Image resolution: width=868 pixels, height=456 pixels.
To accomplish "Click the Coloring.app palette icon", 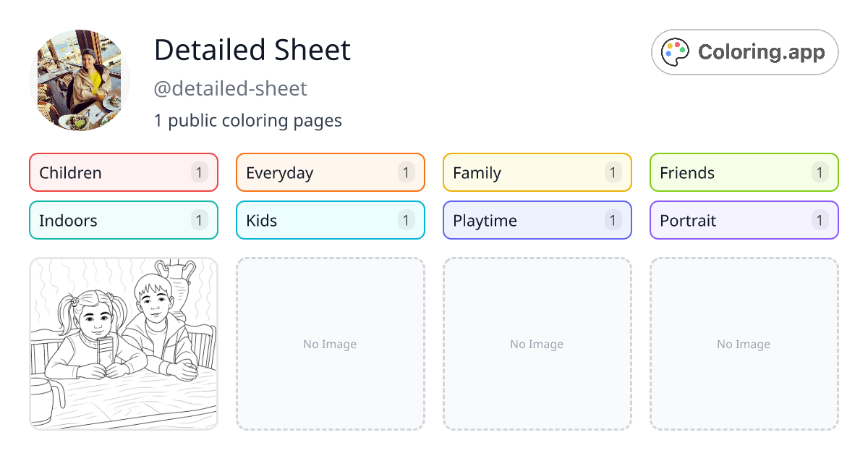I will [676, 51].
